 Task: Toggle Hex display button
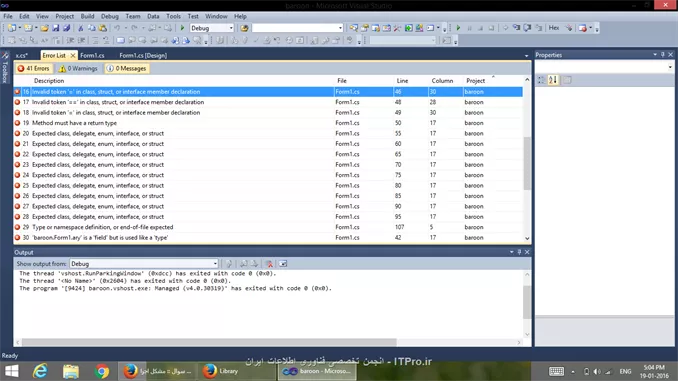click(x=554, y=28)
